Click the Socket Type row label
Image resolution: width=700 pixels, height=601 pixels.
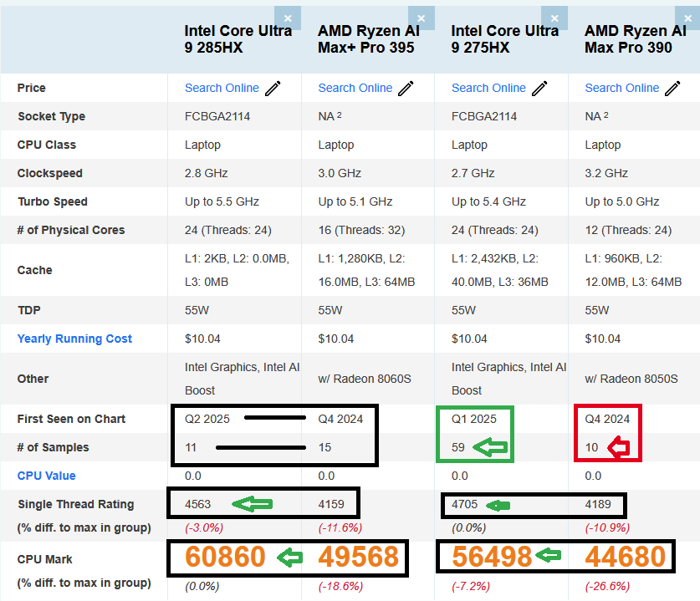tap(51, 116)
